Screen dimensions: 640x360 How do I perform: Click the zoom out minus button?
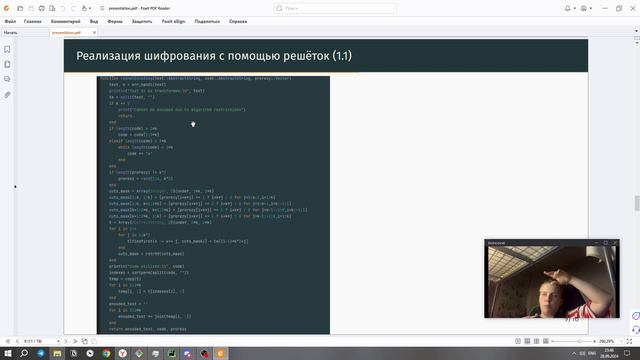point(553,341)
